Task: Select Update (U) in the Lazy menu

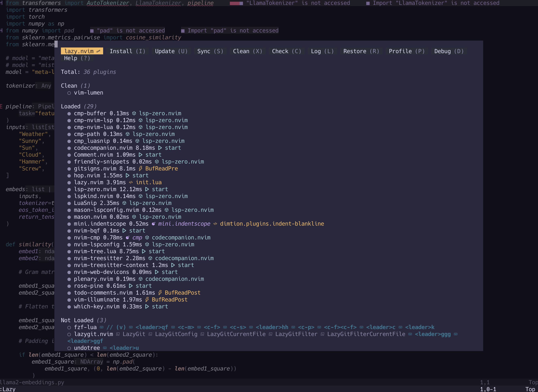Action: tap(171, 51)
